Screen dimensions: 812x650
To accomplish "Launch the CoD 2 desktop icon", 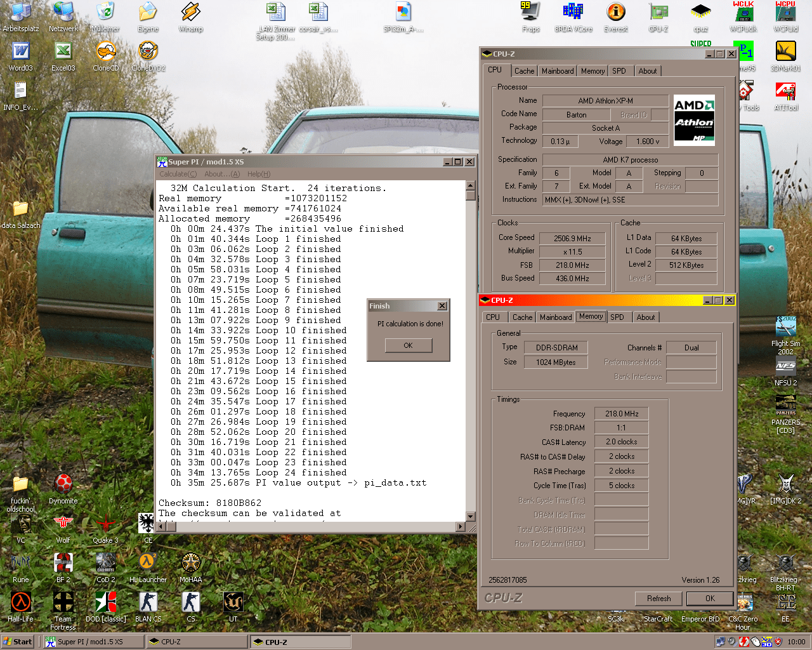I will [105, 567].
